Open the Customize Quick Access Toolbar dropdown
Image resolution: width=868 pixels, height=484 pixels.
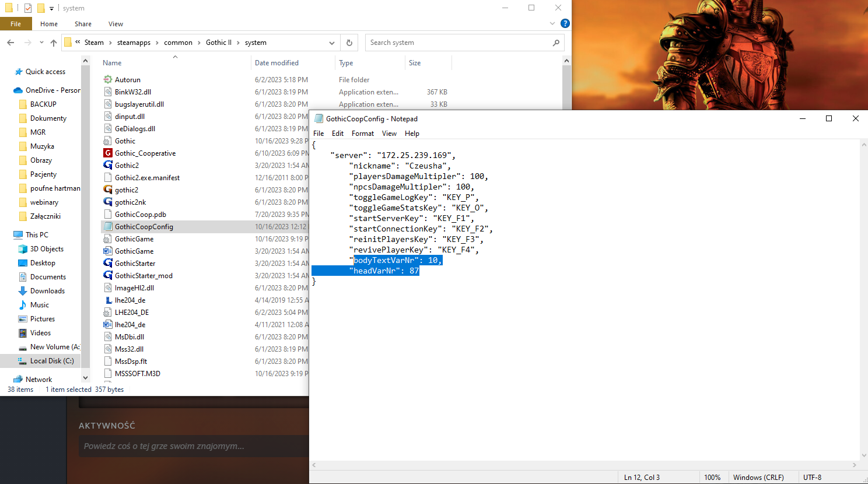[x=51, y=8]
